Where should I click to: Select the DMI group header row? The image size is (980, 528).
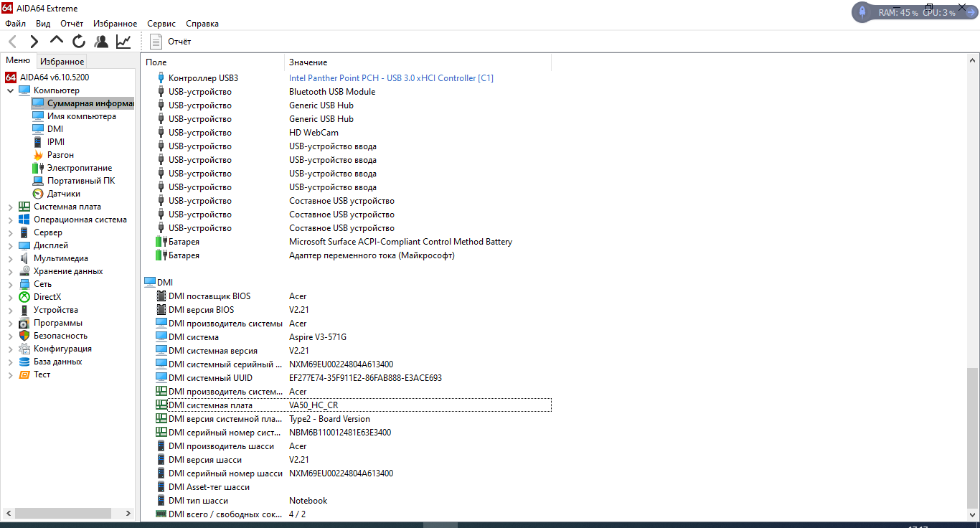[x=159, y=283]
